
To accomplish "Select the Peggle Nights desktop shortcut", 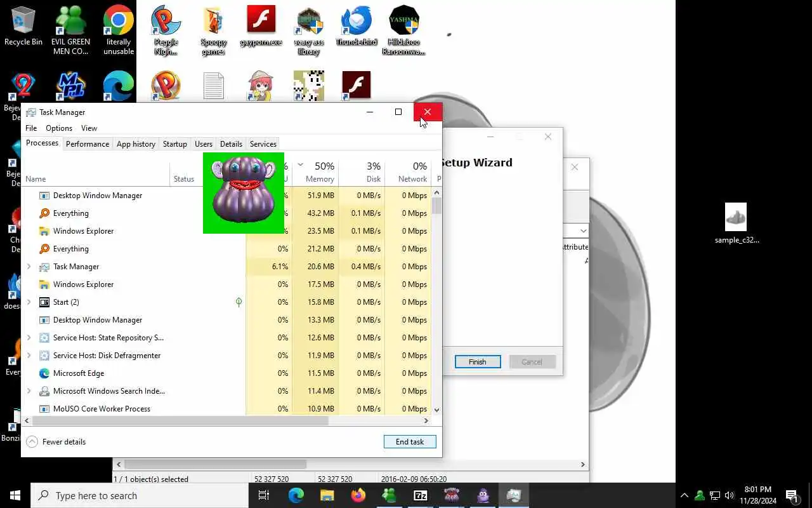I will tap(166, 30).
